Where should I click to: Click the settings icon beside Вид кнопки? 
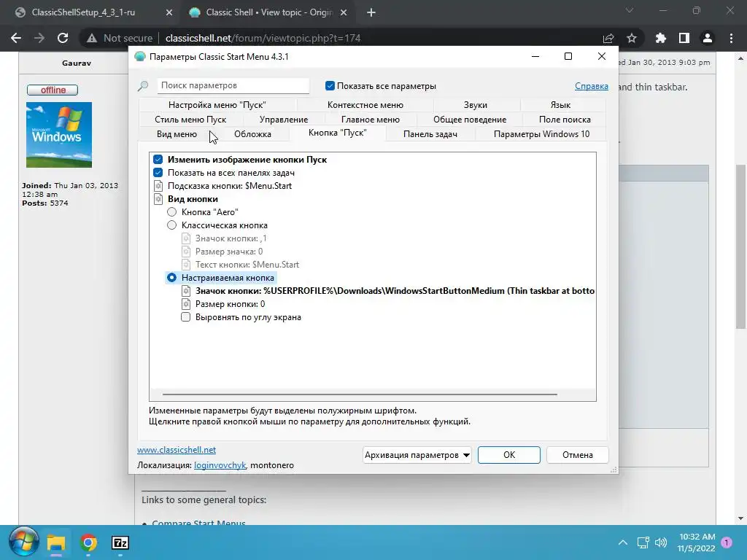[158, 199]
